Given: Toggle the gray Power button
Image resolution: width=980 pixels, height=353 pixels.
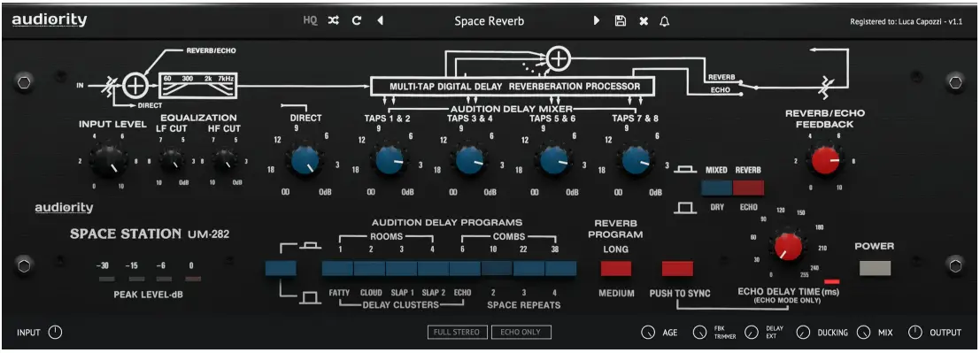Looking at the screenshot, I should pos(875,268).
